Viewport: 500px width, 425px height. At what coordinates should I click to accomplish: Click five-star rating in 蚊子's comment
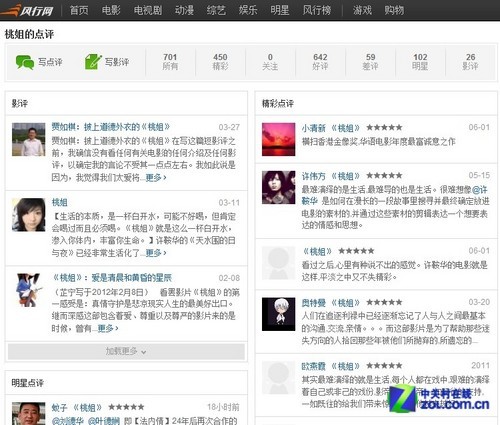[126, 407]
